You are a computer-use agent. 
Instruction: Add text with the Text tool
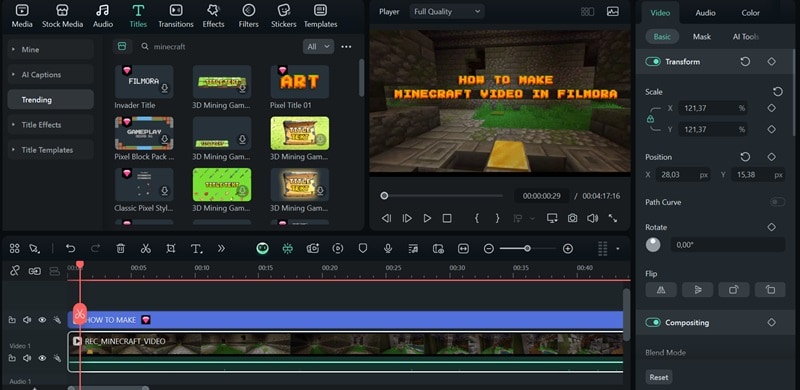pyautogui.click(x=196, y=249)
